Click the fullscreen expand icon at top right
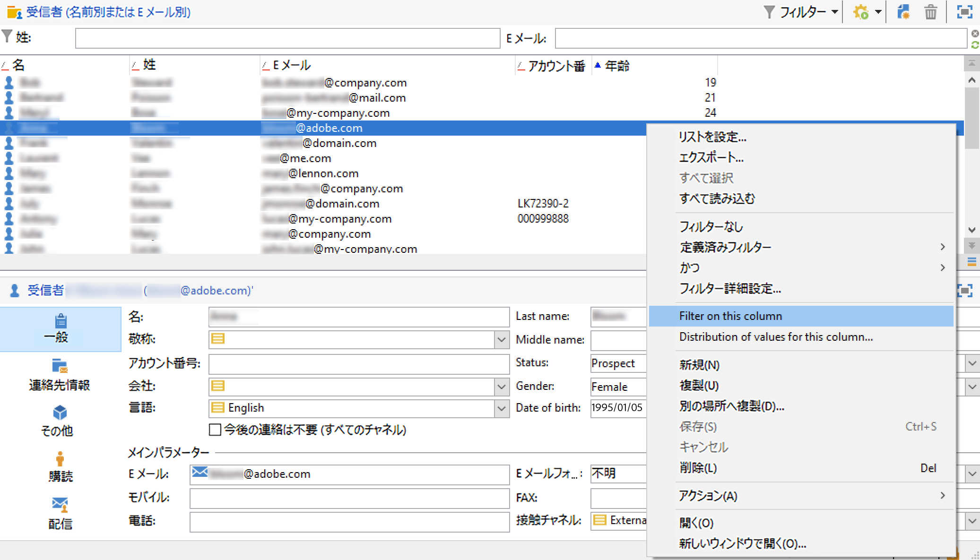This screenshot has height=560, width=980. tap(964, 12)
